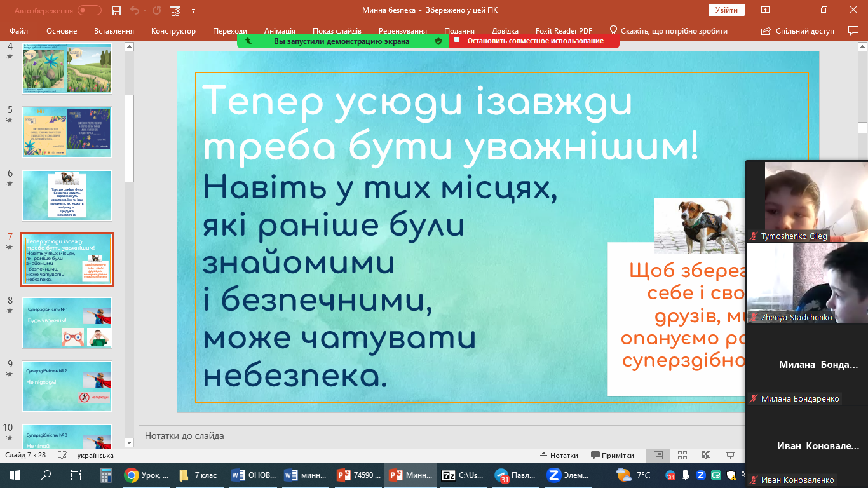
Task: Click the Милана Бондаренко participant tile
Action: click(x=807, y=365)
